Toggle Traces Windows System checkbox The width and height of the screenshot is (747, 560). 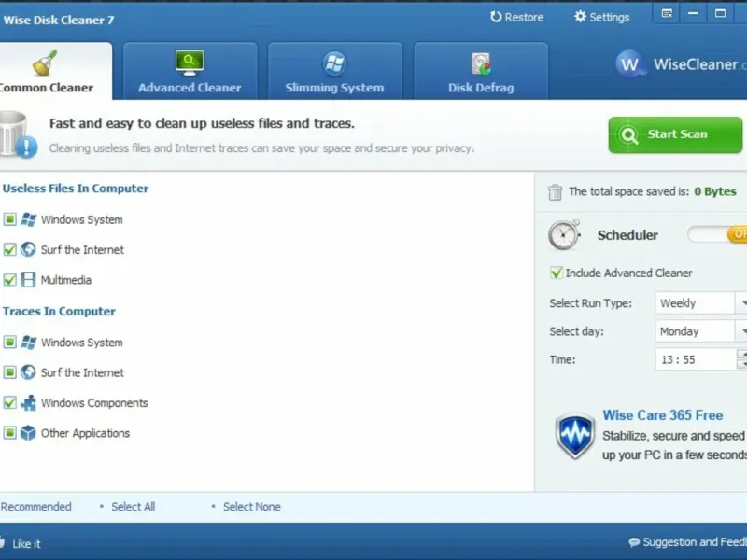[x=9, y=342]
